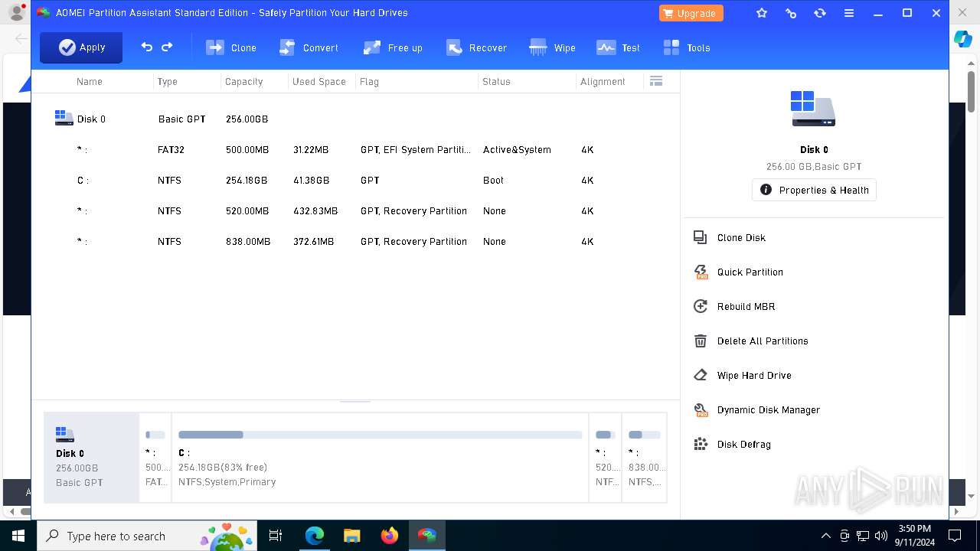This screenshot has height=551, width=980.
Task: Launch Firefox from taskbar
Action: (389, 536)
